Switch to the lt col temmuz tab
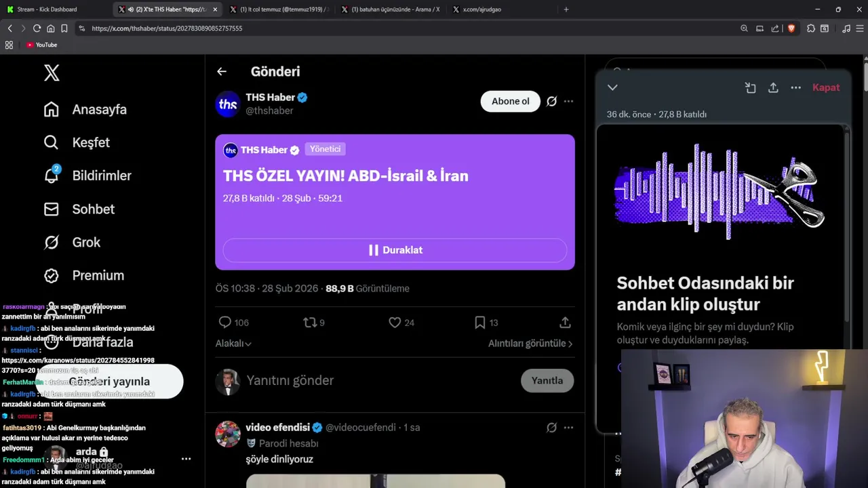The height and width of the screenshot is (488, 868). 279,9
